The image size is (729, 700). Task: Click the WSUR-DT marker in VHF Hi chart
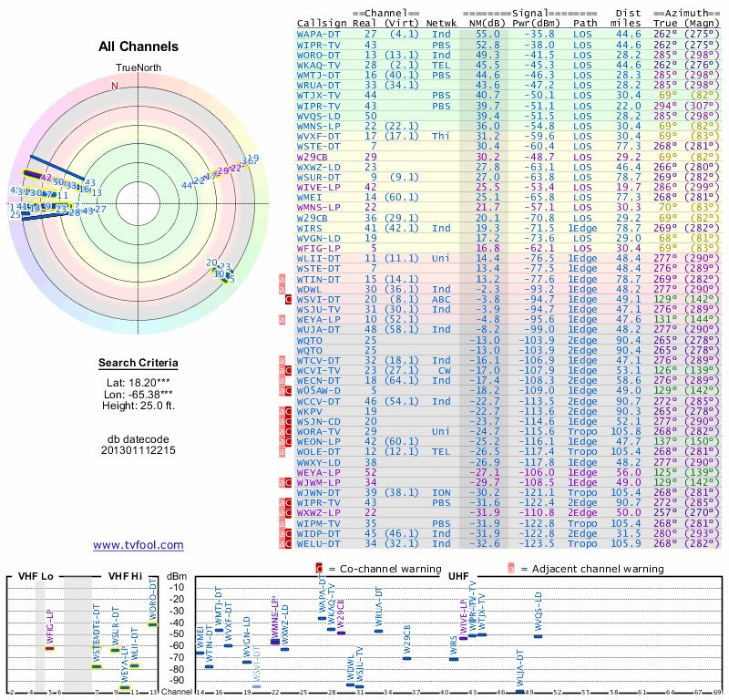tap(116, 650)
